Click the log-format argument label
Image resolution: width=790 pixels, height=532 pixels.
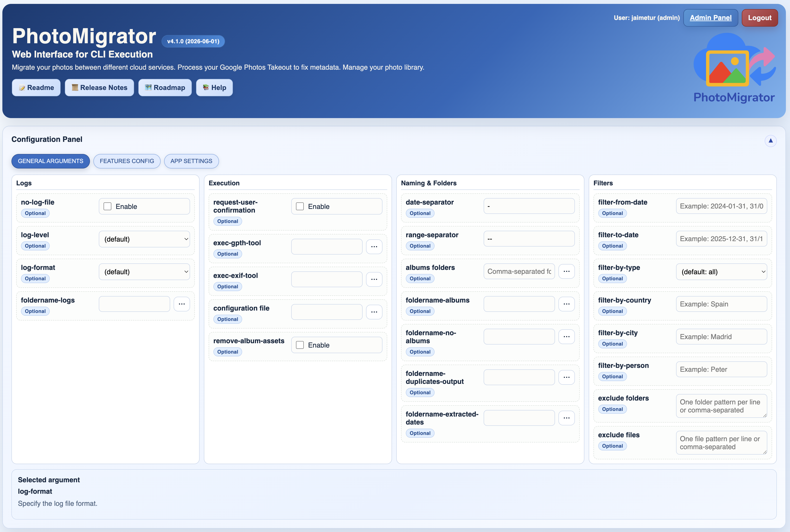click(38, 267)
